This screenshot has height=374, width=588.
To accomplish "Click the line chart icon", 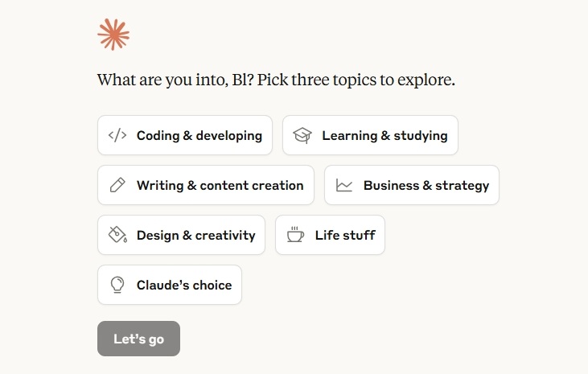I will [x=344, y=185].
